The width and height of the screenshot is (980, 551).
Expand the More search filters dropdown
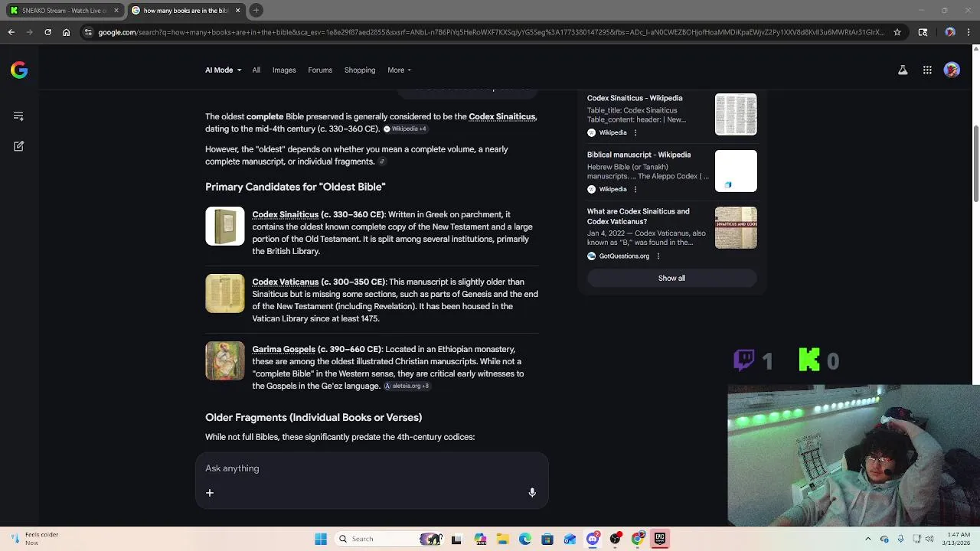[x=399, y=70]
